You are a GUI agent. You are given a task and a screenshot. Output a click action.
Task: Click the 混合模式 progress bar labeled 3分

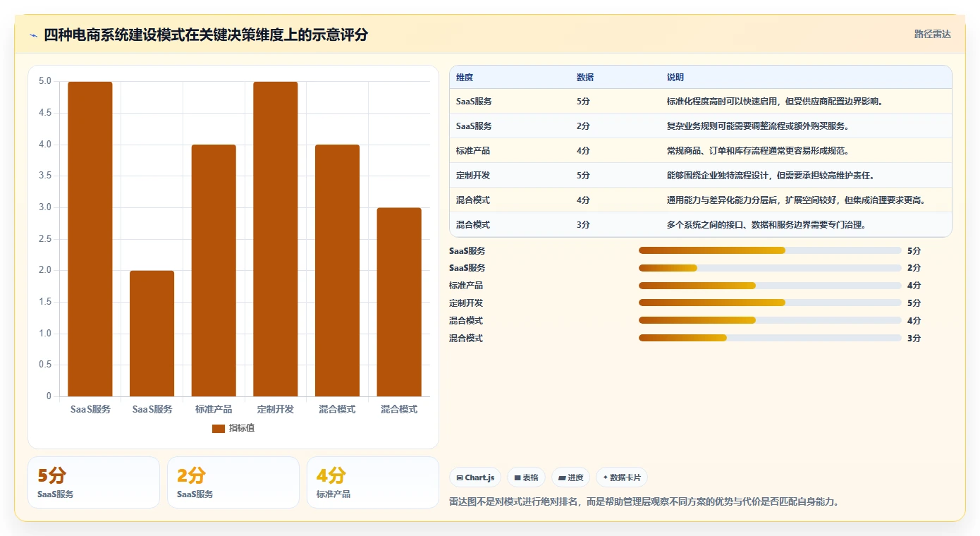pos(770,338)
